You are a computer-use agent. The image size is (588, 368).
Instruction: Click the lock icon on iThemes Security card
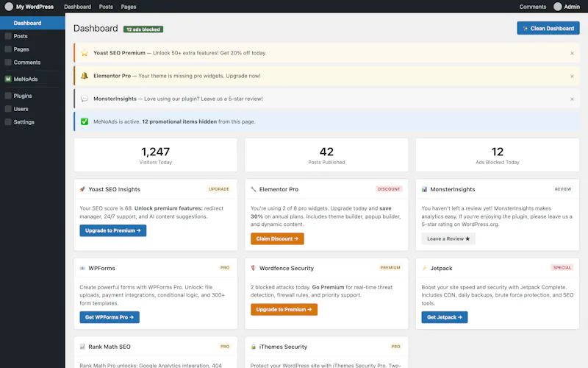(x=254, y=347)
